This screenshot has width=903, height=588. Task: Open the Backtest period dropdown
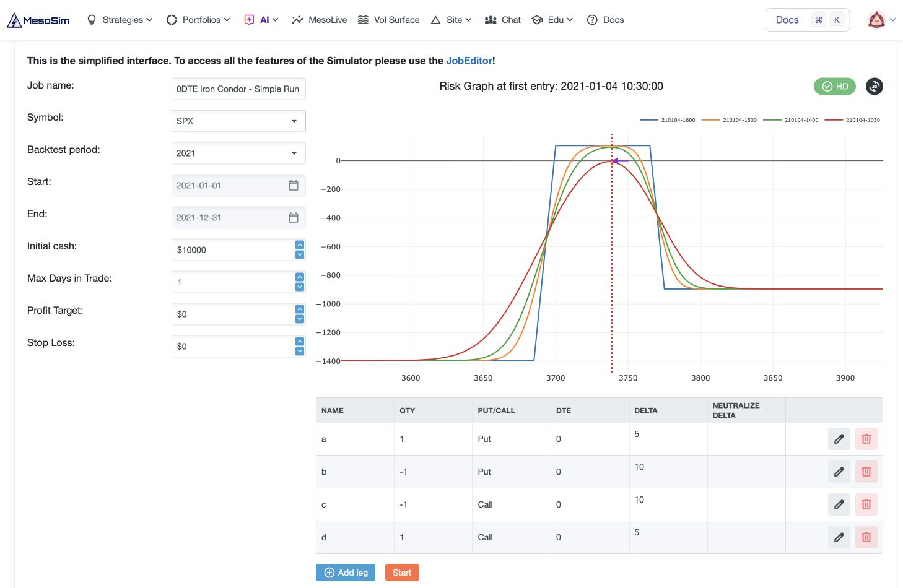pos(238,153)
